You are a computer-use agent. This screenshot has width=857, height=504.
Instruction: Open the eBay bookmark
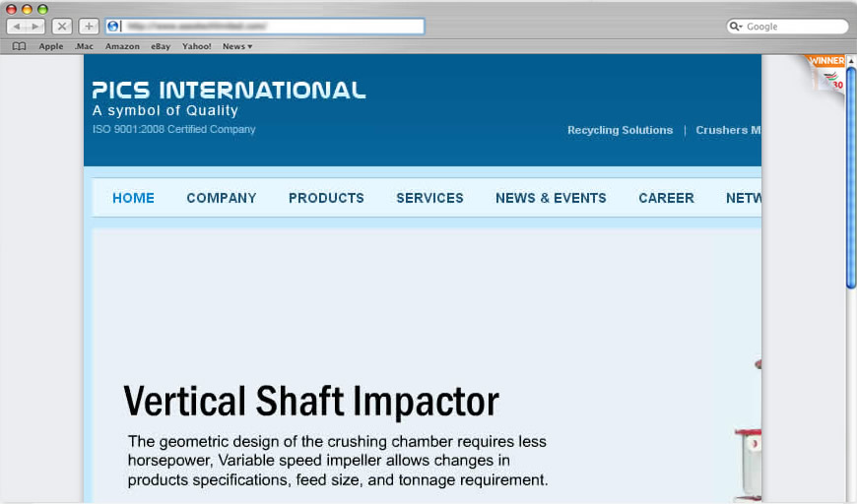[161, 46]
